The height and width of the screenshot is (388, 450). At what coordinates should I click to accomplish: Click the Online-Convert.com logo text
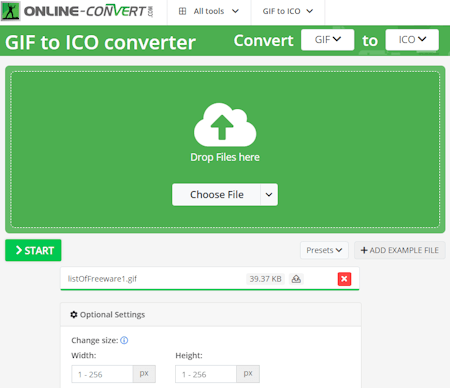pos(89,11)
